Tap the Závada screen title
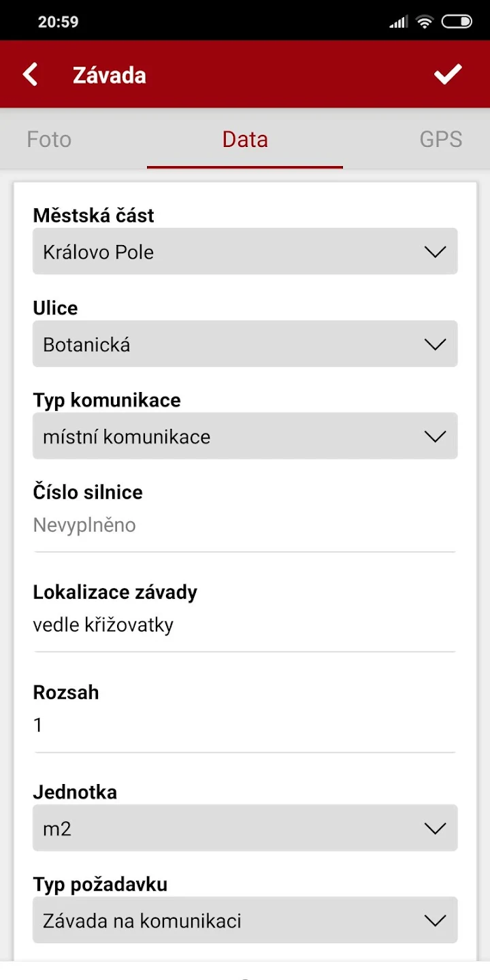Screen dimensions: 490x980 pyautogui.click(x=110, y=75)
